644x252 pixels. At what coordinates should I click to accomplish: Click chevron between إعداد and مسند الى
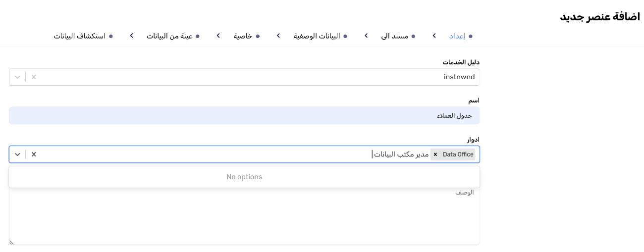[434, 36]
